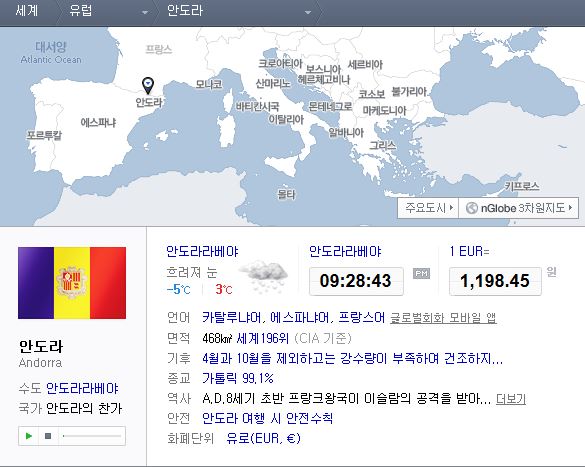Screen dimensions: 585x467
Task: Open the 주요도시 major cities list
Action: coord(428,208)
